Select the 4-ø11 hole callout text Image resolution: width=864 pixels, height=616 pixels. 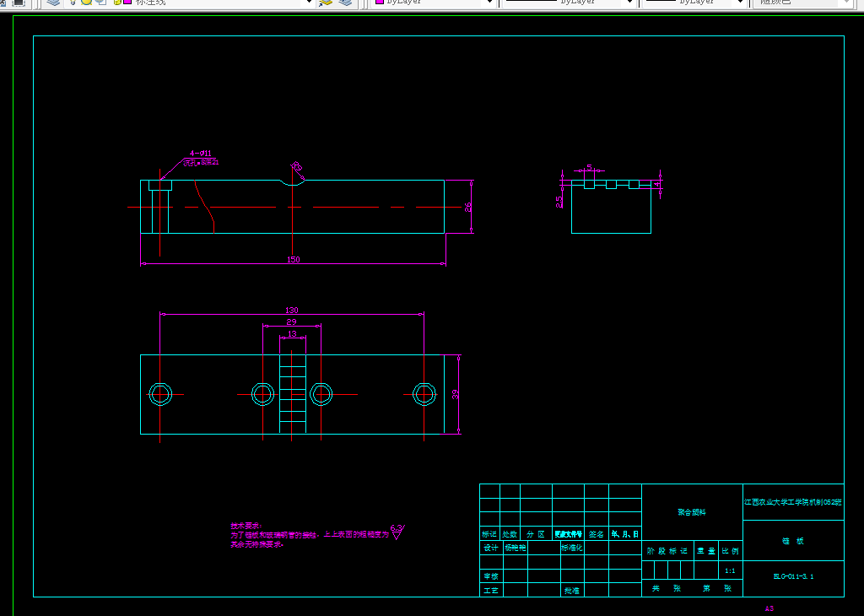(201, 154)
